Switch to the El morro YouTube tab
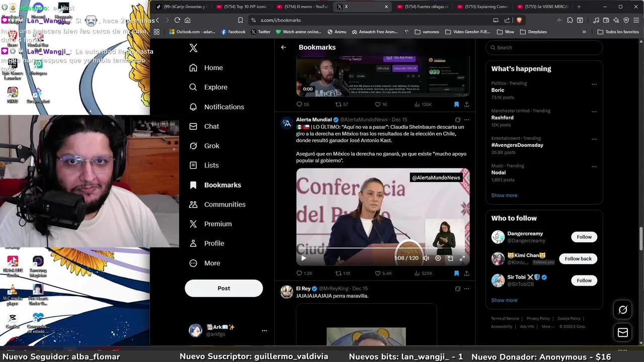 (x=302, y=7)
